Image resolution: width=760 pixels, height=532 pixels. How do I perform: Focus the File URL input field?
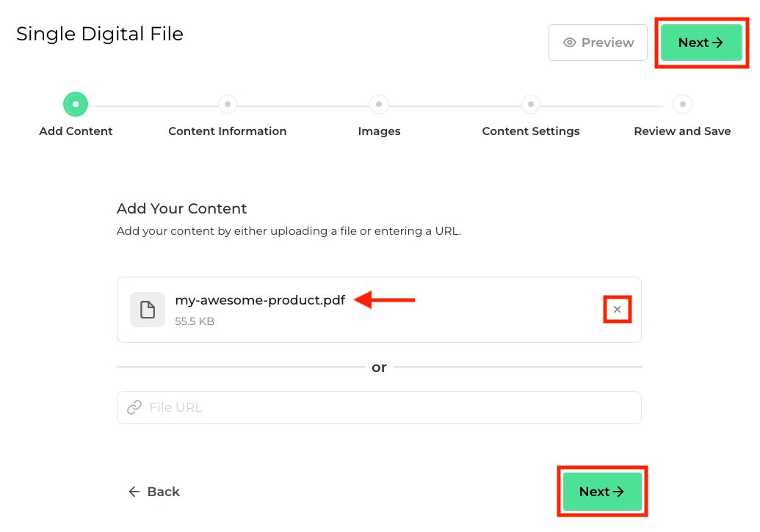[389, 407]
